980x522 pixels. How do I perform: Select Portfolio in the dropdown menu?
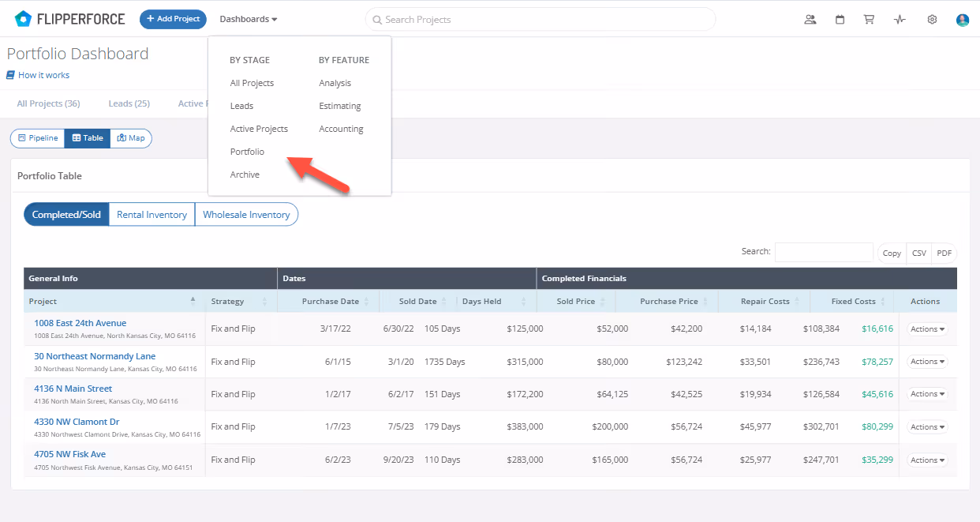coord(247,152)
